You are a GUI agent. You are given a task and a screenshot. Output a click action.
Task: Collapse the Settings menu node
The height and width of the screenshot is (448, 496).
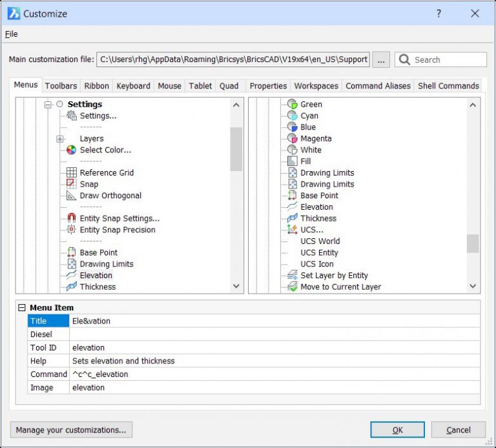[48, 105]
